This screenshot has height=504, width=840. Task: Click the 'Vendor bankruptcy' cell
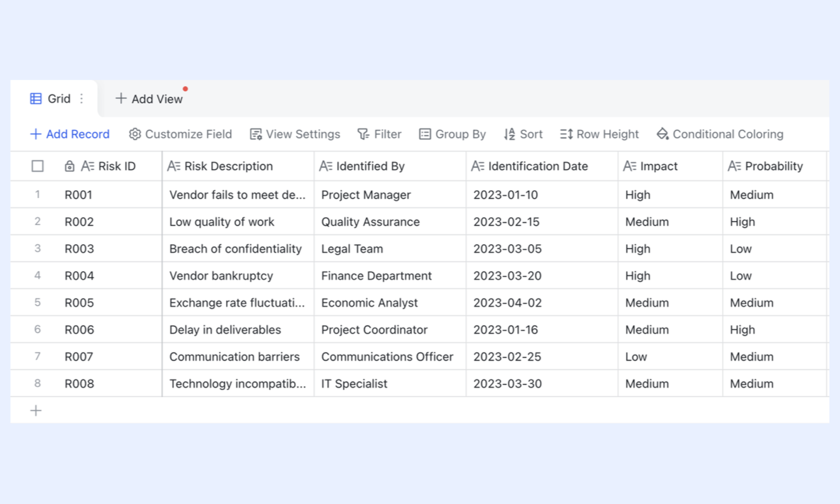click(x=238, y=276)
